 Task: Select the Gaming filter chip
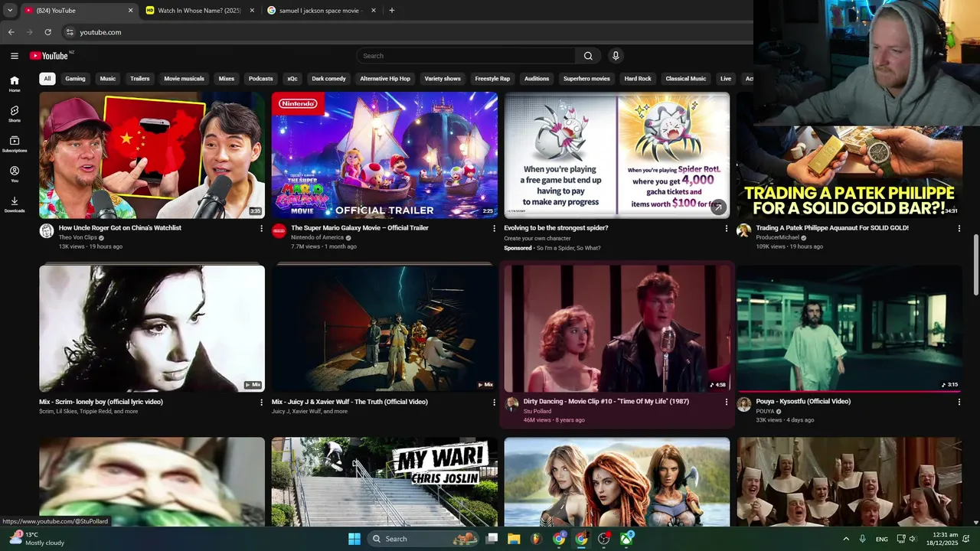click(x=75, y=79)
